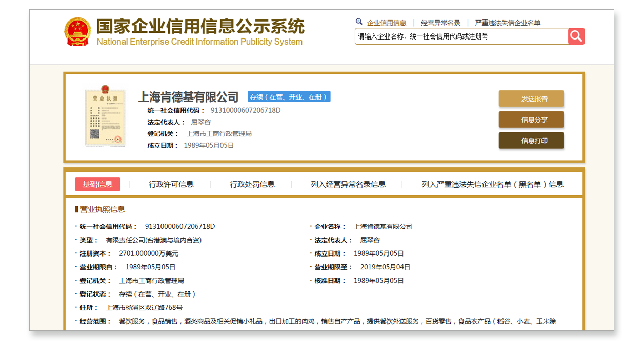Click the company title 上海肯德基有限公司

point(189,97)
